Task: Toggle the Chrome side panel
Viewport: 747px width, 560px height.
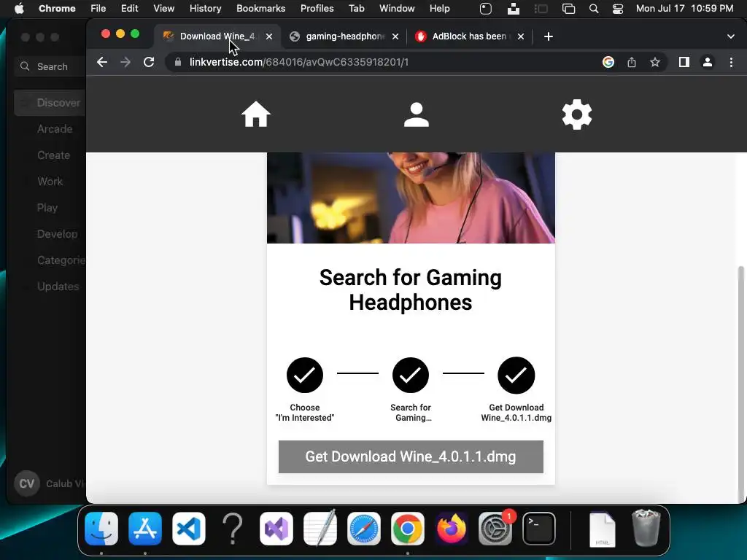Action: pyautogui.click(x=684, y=62)
